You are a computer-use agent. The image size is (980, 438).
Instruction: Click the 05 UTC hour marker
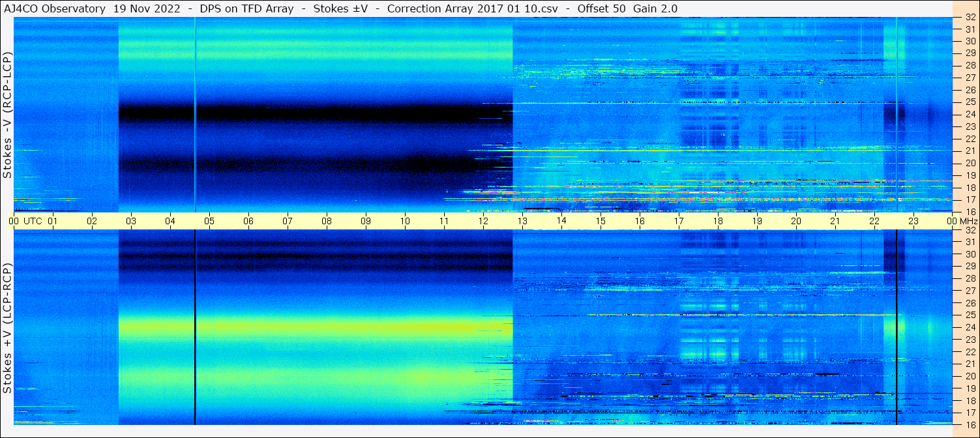click(x=209, y=221)
